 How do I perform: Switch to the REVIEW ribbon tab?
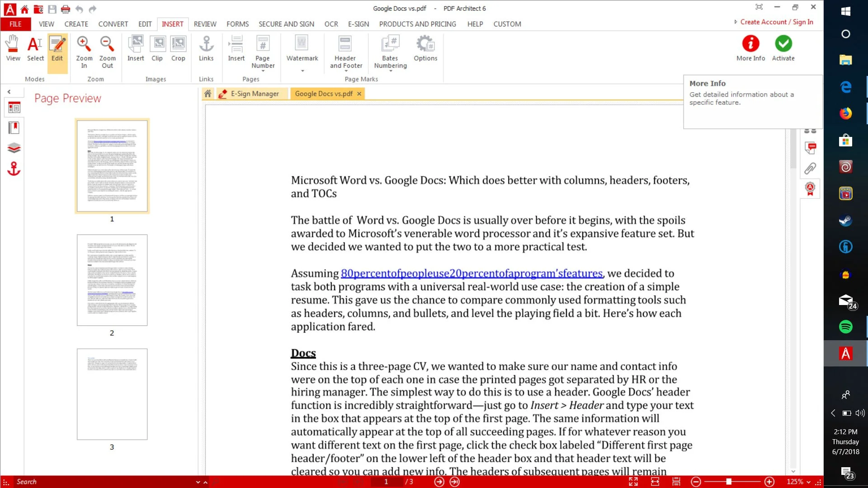point(205,24)
